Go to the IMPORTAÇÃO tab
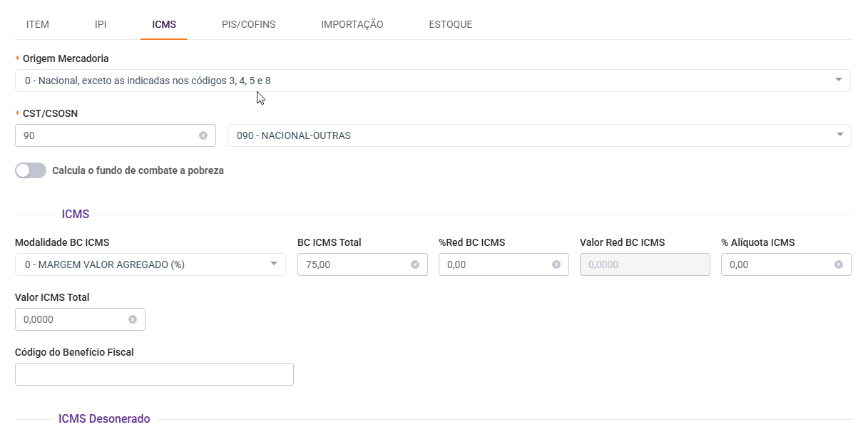The width and height of the screenshot is (868, 427). click(x=352, y=24)
